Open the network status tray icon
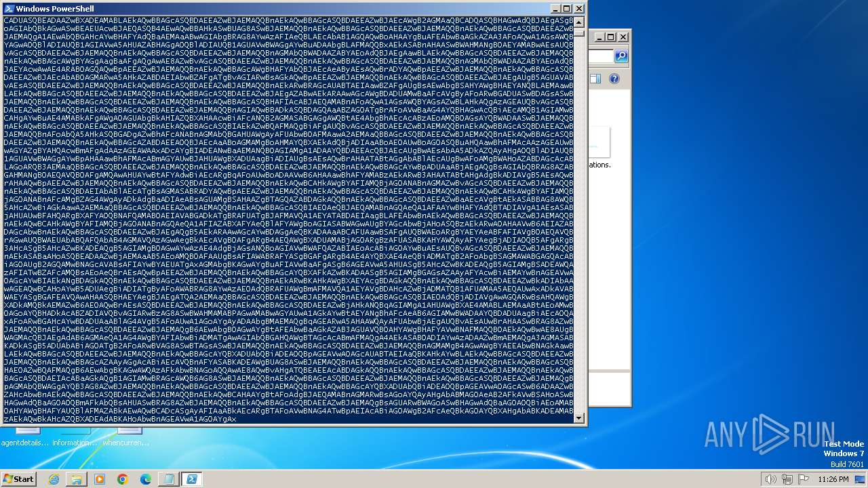This screenshot has height=488, width=868. (787, 479)
